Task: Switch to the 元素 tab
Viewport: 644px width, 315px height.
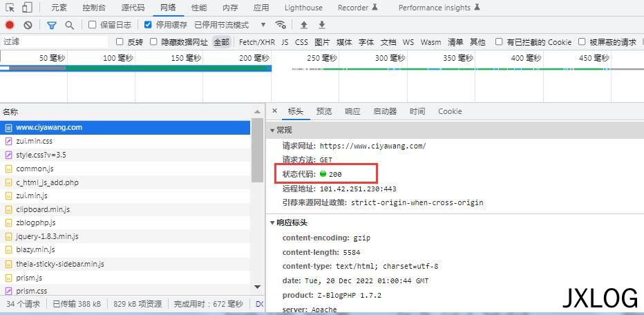Action: click(x=59, y=8)
